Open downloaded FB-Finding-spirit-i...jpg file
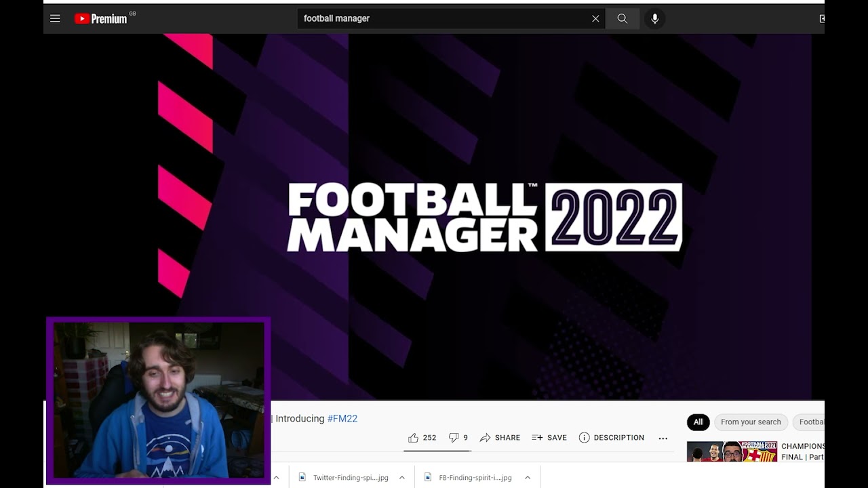The image size is (868, 488). 468,478
